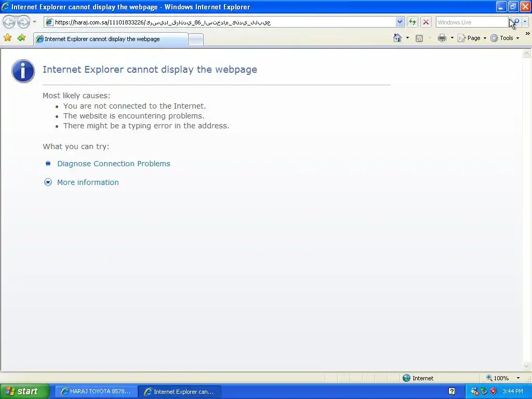Show more toolbar commands chevron
Image resolution: width=532 pixels, height=399 pixels.
point(528,34)
